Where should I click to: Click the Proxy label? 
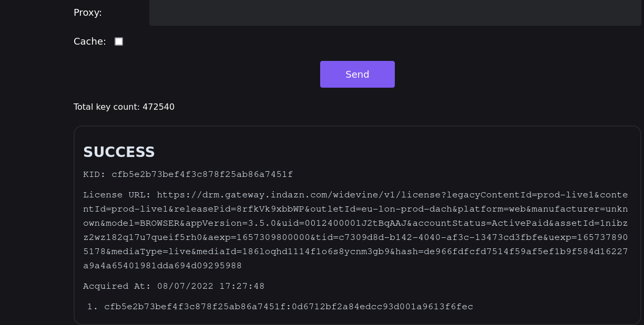(88, 13)
